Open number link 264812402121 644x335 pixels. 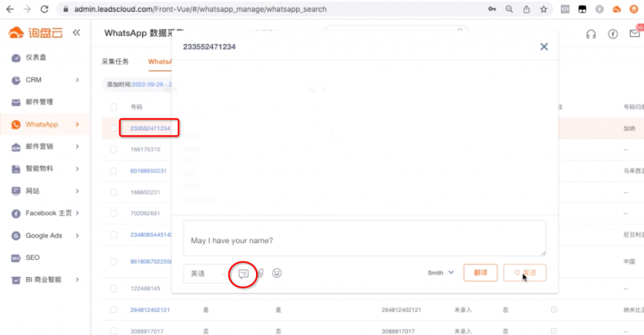pyautogui.click(x=150, y=310)
